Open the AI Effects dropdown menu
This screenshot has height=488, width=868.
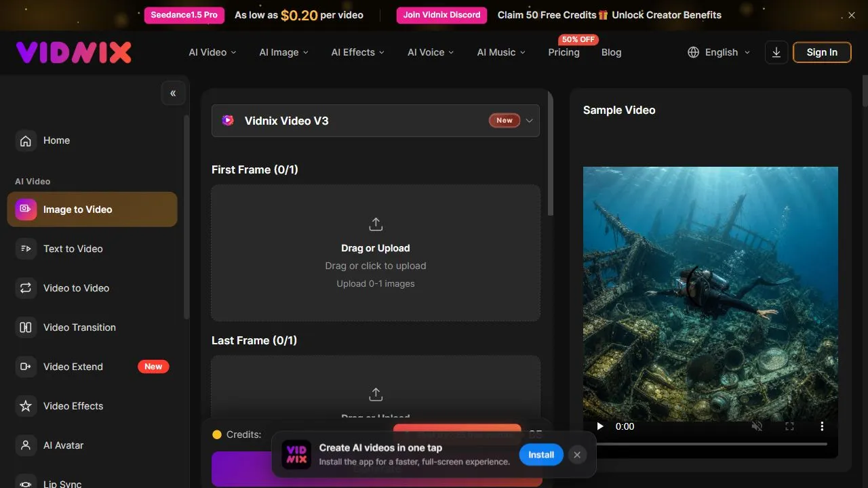(357, 52)
